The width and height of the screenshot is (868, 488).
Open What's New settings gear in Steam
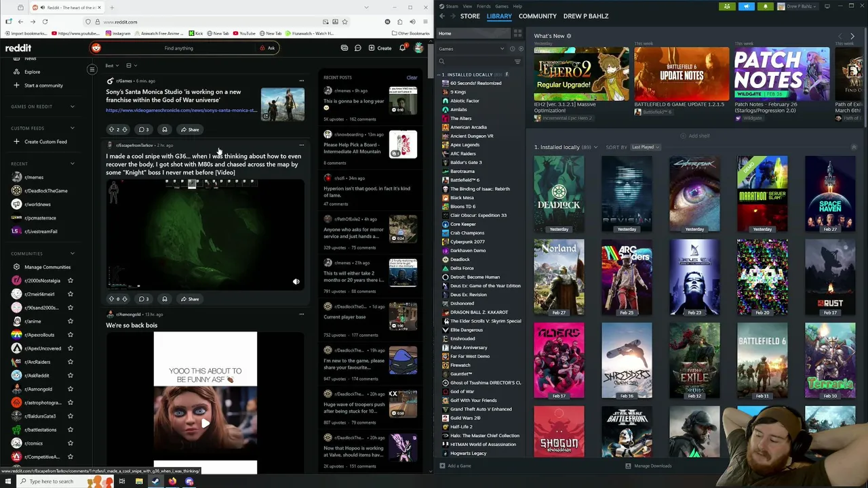tap(569, 36)
